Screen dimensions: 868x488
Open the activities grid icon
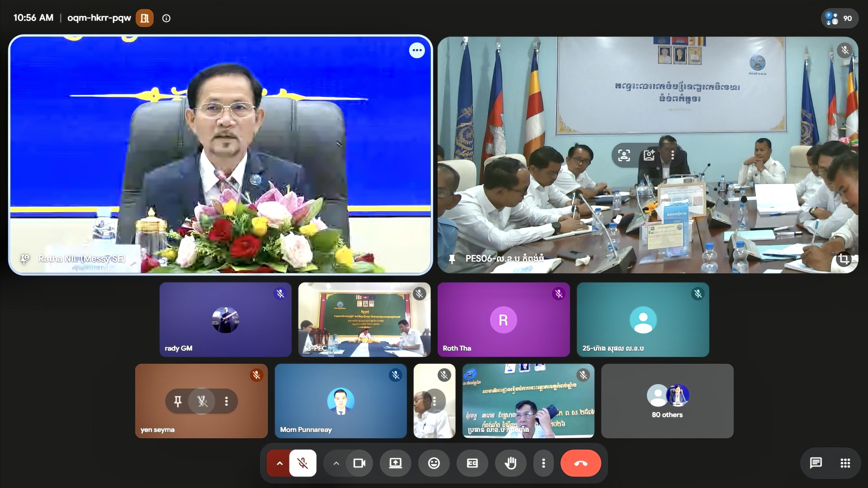(845, 463)
